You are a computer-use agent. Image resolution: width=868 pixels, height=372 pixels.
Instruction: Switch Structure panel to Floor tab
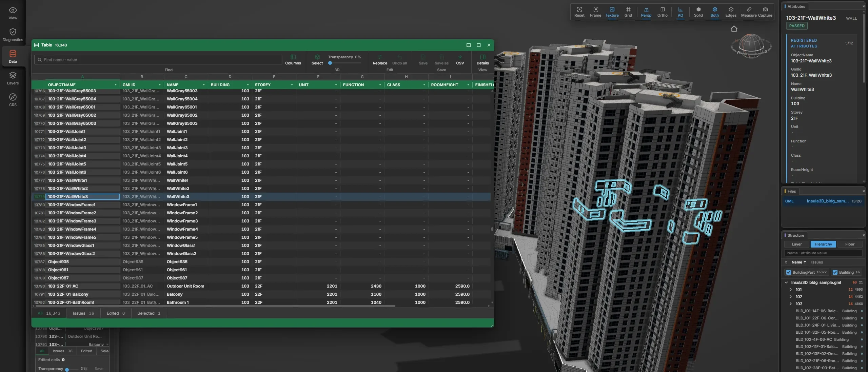pyautogui.click(x=850, y=244)
